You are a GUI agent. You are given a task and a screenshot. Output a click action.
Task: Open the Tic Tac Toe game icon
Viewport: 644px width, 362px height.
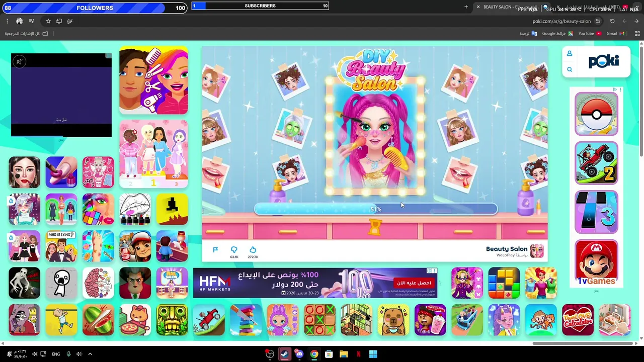click(319, 320)
